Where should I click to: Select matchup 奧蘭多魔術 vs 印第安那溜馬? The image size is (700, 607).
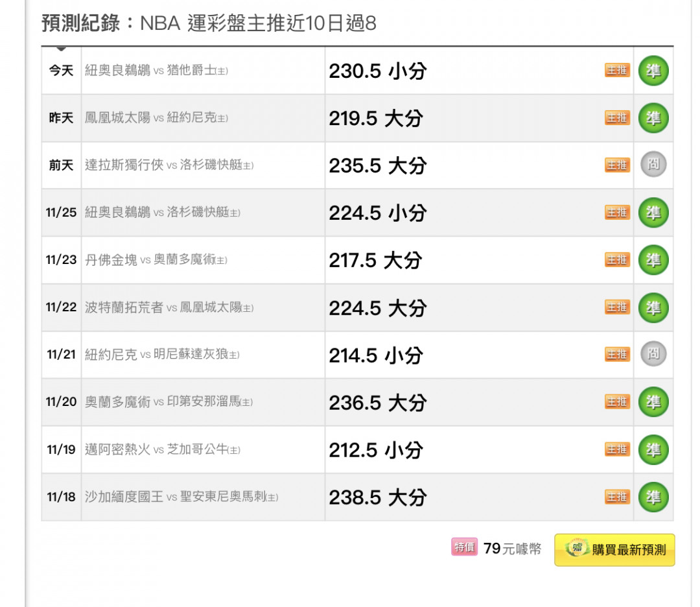[x=169, y=401]
